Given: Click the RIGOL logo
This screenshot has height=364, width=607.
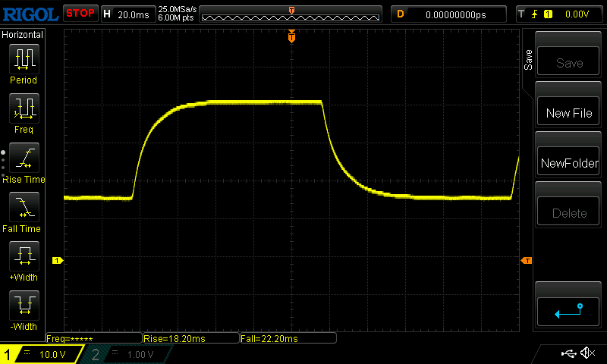Looking at the screenshot, I should point(30,14).
